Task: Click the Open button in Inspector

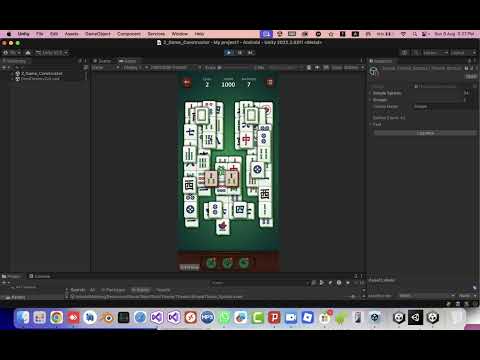Action: pos(471,77)
